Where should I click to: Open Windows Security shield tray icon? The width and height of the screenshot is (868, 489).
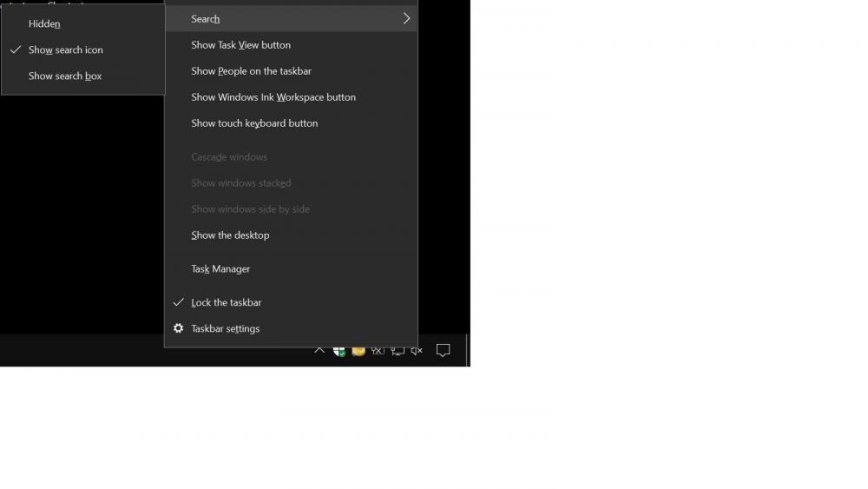point(339,351)
